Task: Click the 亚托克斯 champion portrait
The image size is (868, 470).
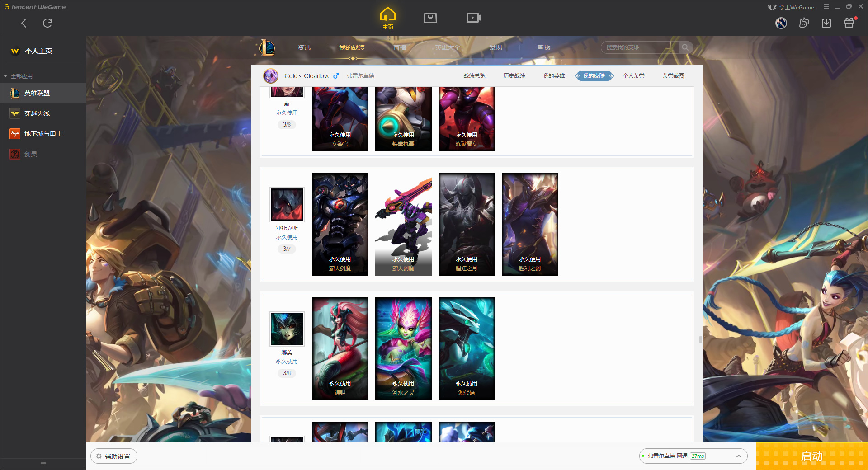Action: (x=287, y=205)
